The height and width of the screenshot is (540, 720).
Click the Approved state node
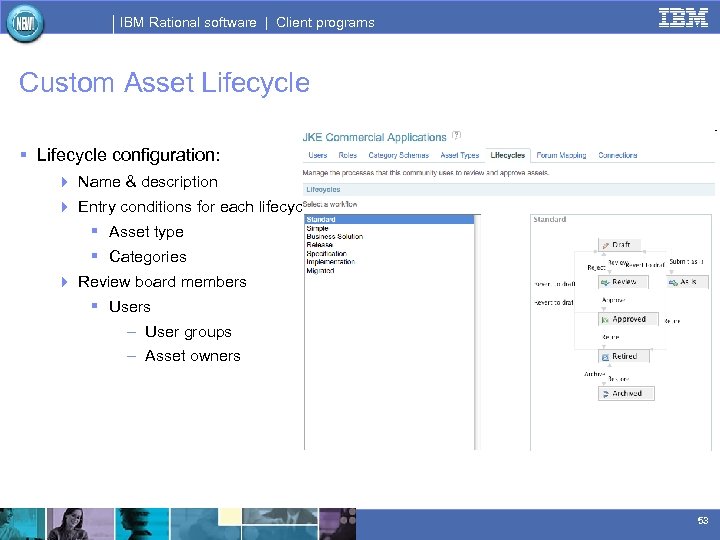(628, 319)
